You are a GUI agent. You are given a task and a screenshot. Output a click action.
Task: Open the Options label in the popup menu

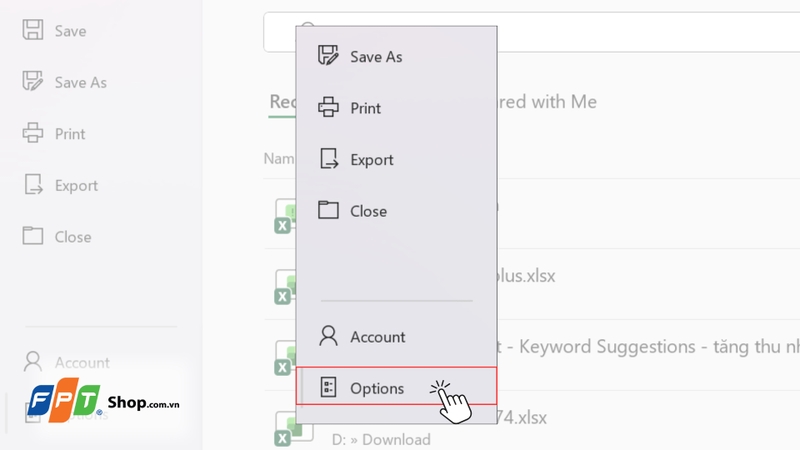tap(377, 388)
